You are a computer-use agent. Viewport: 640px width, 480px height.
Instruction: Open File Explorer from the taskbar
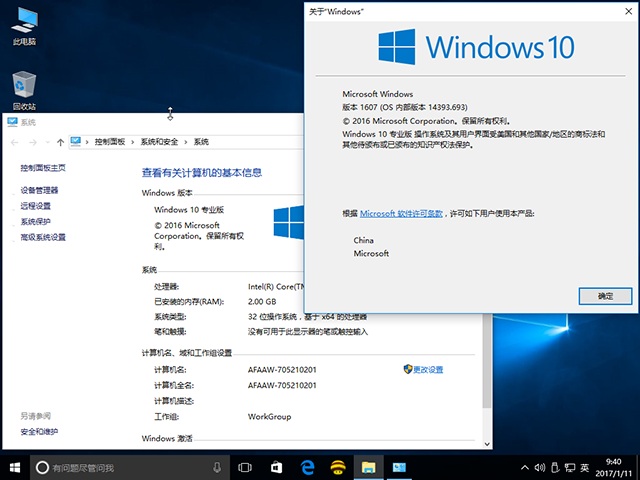[368, 467]
